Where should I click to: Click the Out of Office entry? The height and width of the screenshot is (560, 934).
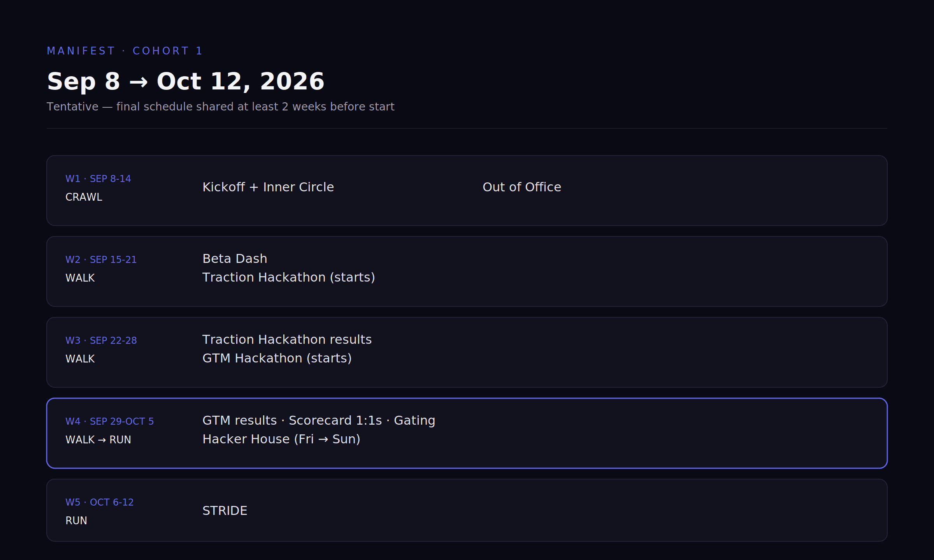click(x=522, y=187)
